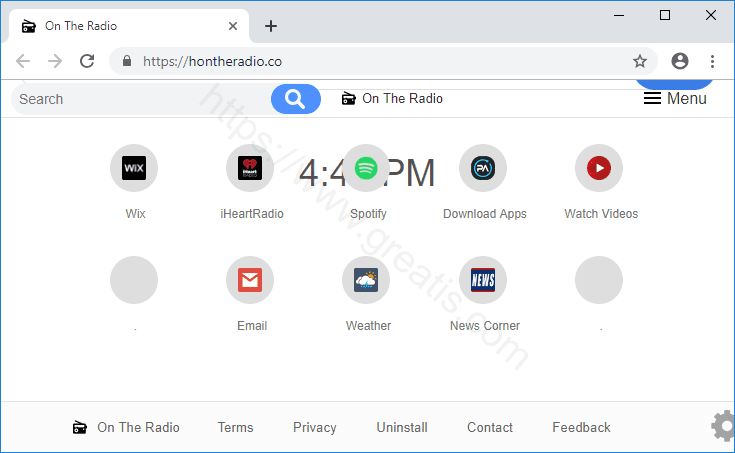Open the Watch Videos play icon
The height and width of the screenshot is (453, 735).
click(x=599, y=168)
